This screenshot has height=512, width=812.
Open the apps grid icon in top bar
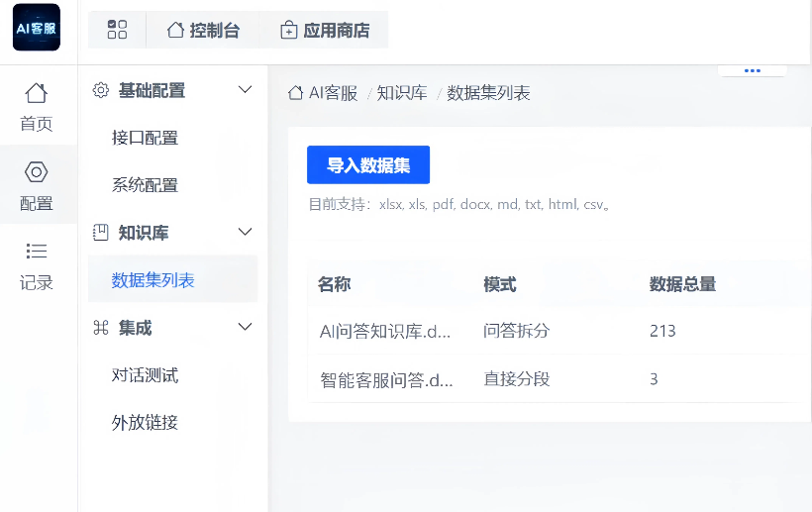117,31
